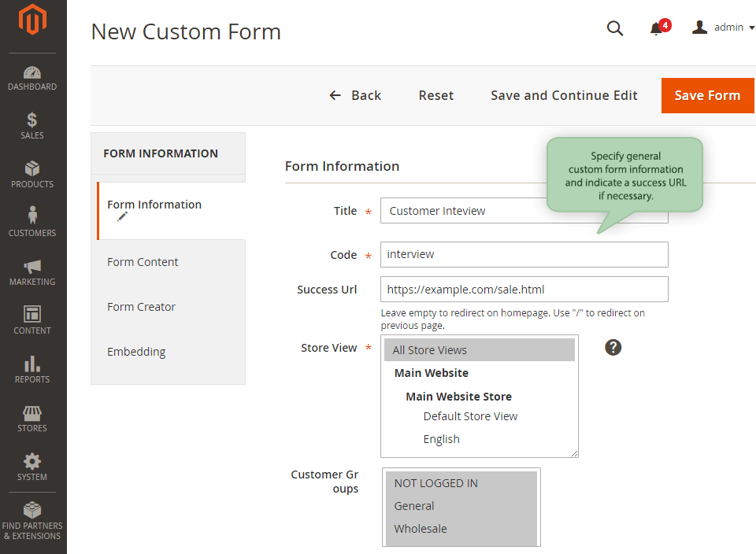Expand the admin account dropdown
Viewport: 756px width, 554px height.
tap(723, 28)
